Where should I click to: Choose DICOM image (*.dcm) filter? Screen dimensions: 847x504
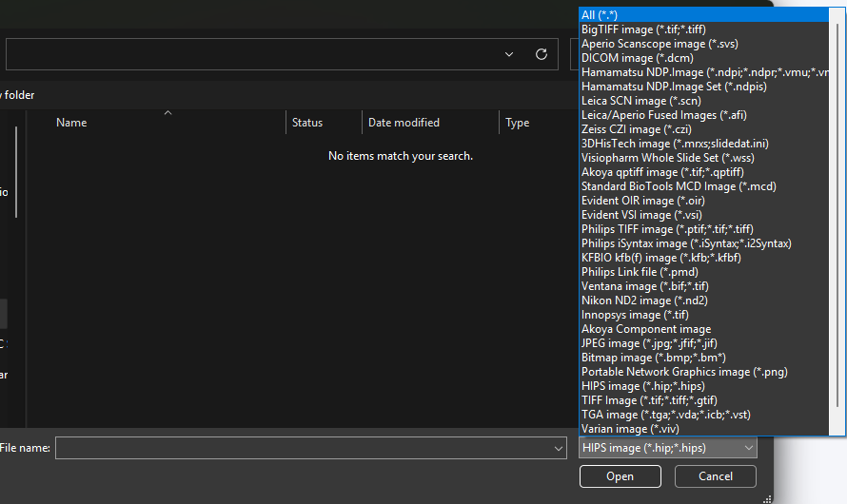point(704,58)
